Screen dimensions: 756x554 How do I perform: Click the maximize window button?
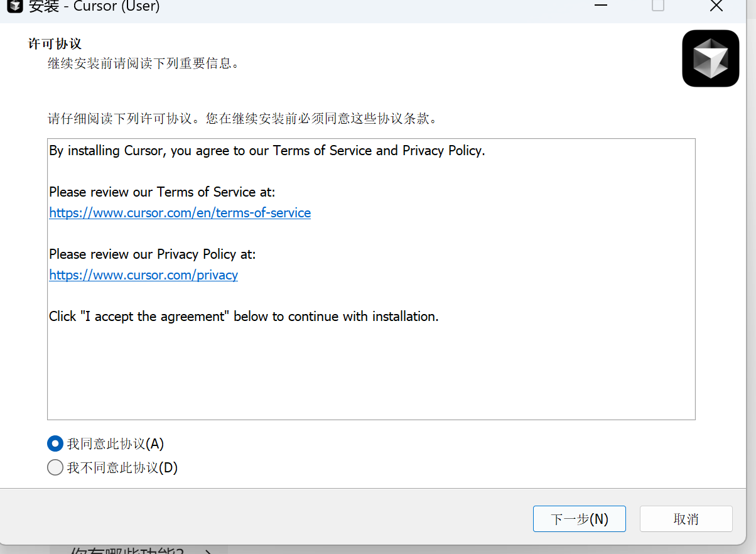(657, 6)
